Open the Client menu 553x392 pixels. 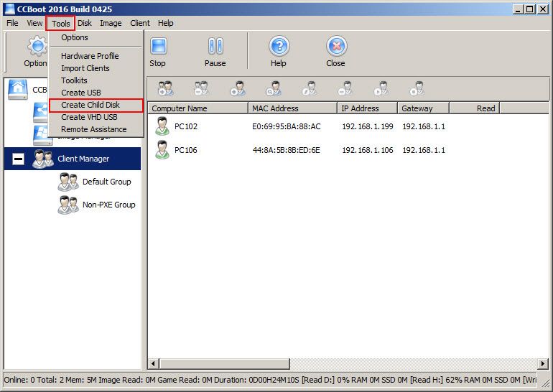coord(140,23)
